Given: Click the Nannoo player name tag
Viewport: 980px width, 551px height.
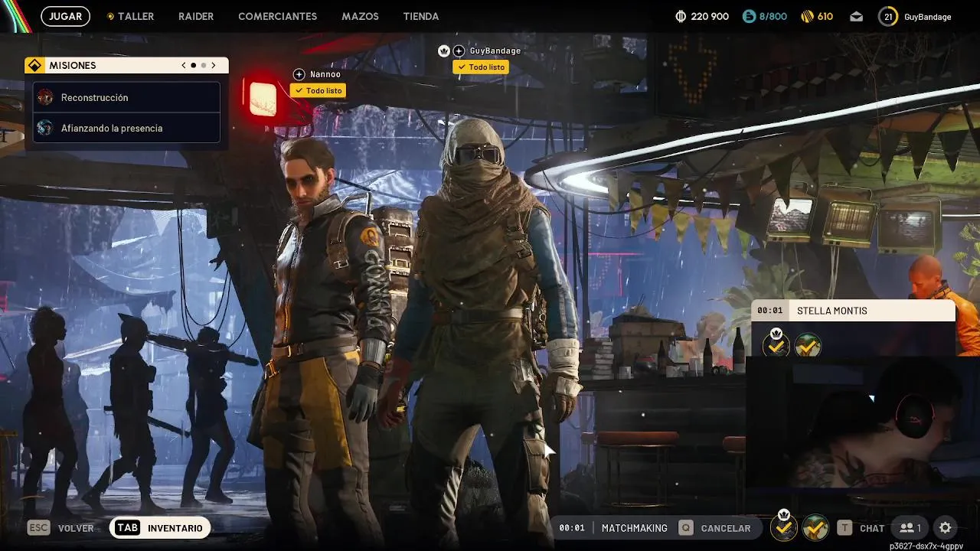Looking at the screenshot, I should [x=325, y=74].
